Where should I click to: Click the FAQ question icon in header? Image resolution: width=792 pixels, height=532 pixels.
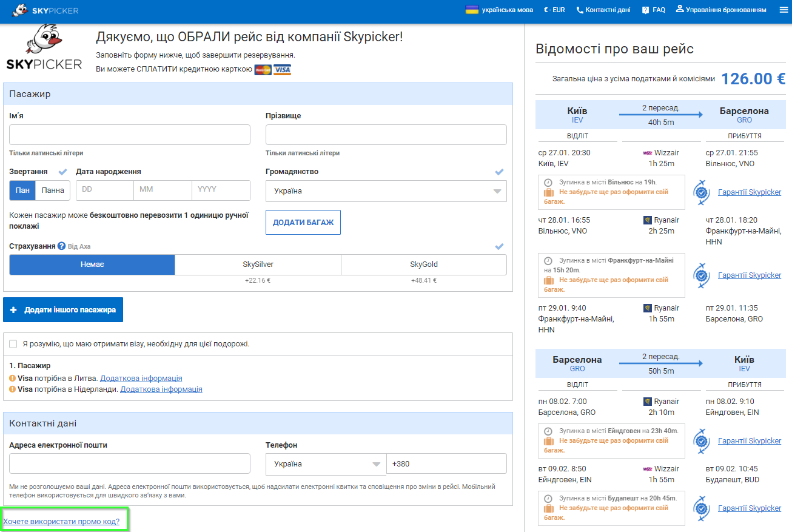pyautogui.click(x=645, y=10)
